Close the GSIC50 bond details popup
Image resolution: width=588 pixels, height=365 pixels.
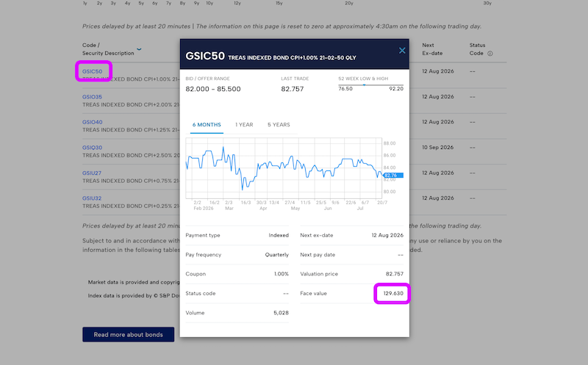(402, 51)
